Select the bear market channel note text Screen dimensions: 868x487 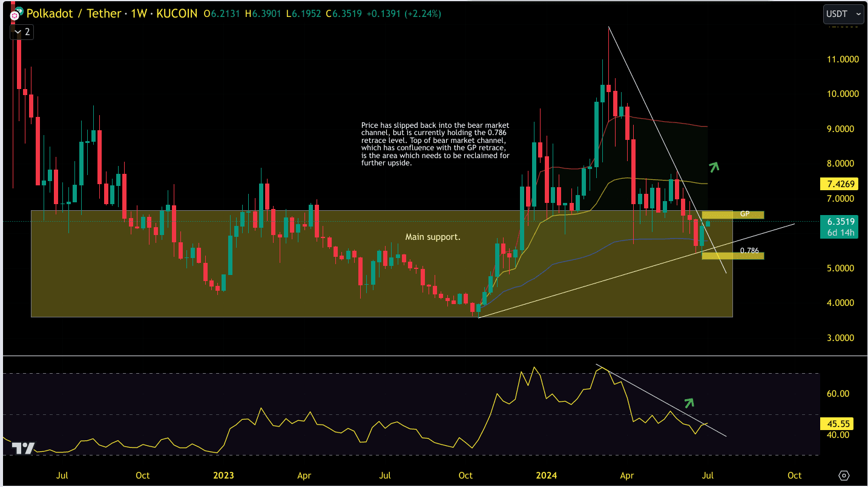coord(435,144)
